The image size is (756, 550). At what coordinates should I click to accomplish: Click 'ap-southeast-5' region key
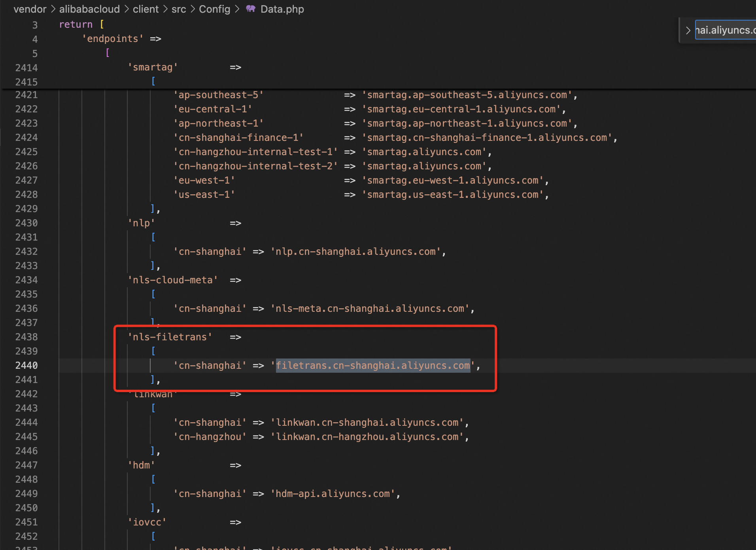click(218, 95)
